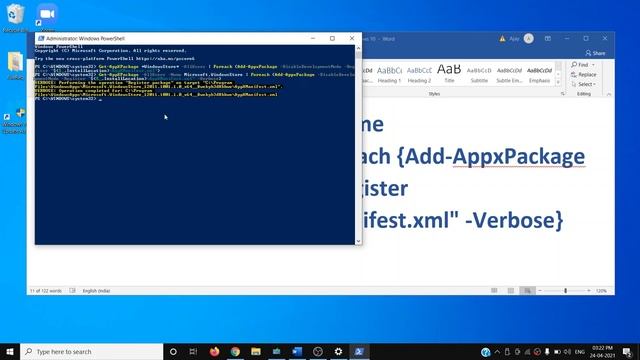
Task: Click the microphone tray icon
Action: click(x=547, y=351)
